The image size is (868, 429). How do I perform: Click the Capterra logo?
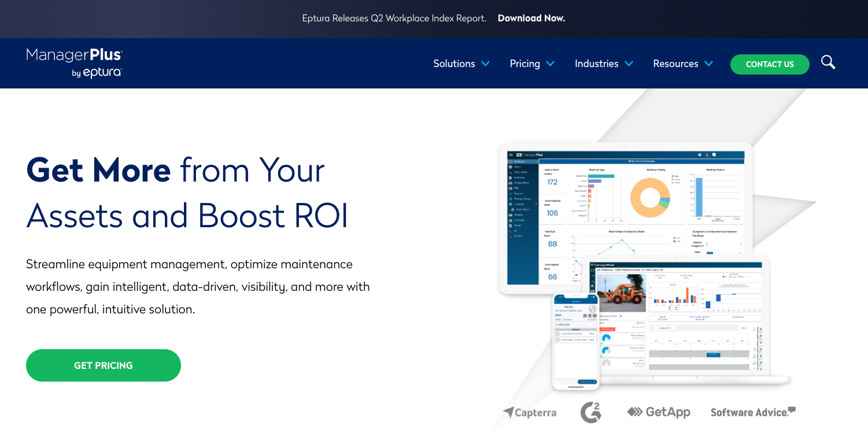530,412
